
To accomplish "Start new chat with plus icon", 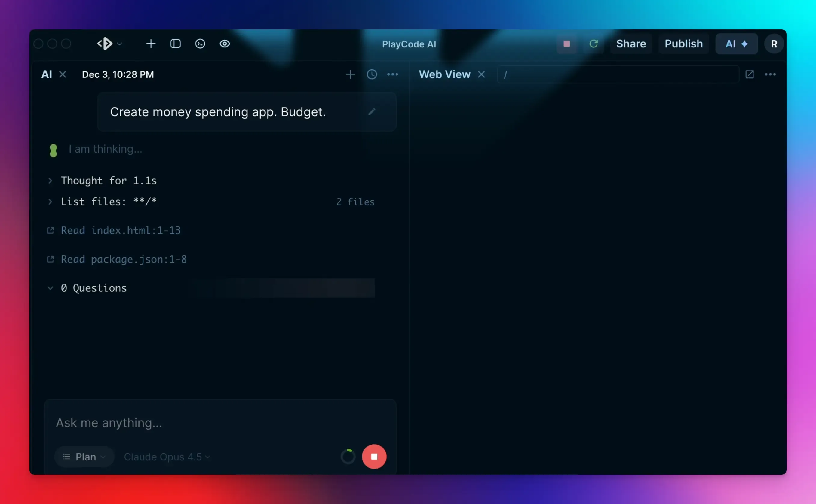I will tap(350, 74).
